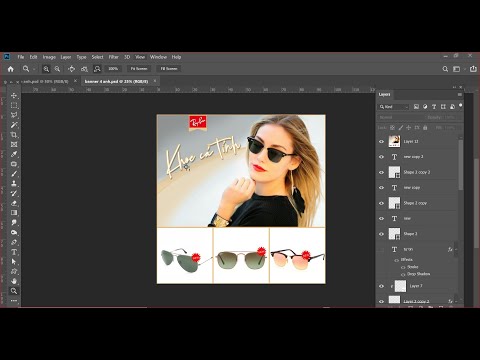Select the Zoom tool in the toolbox
Viewport: 480px width, 360px height.
click(14, 291)
